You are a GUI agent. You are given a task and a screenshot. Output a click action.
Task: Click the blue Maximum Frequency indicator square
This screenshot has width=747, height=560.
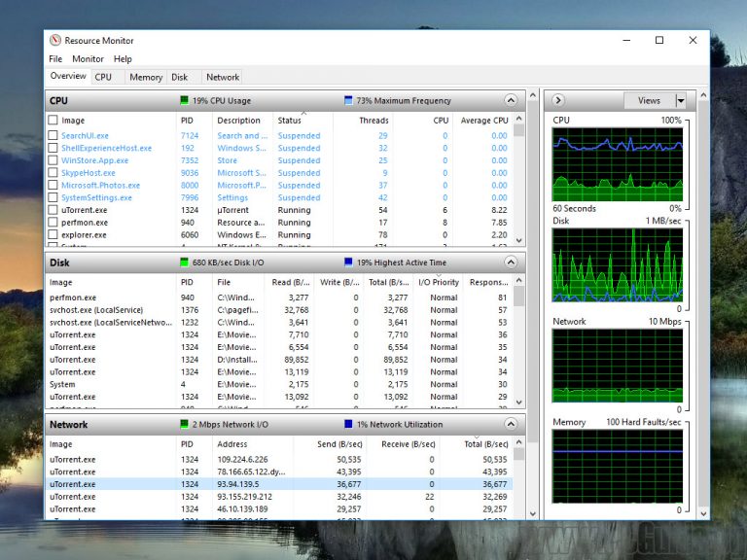pos(348,100)
